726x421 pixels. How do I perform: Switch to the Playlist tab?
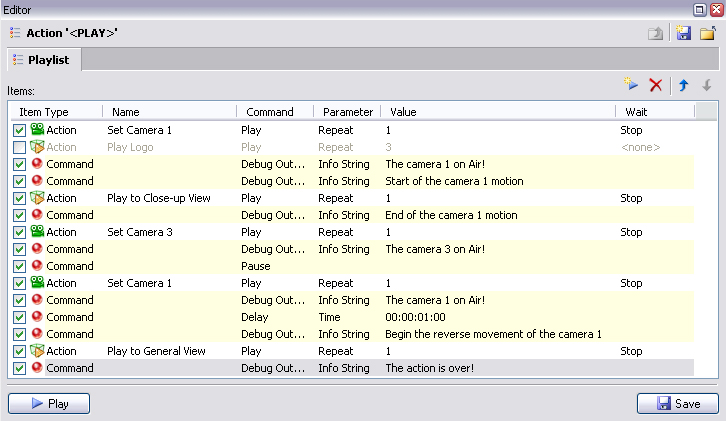pyautogui.click(x=44, y=60)
